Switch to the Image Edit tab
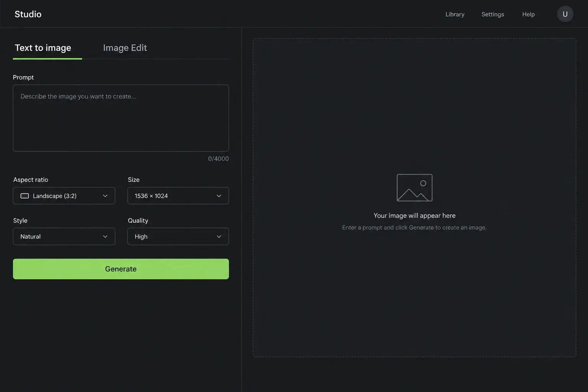 [x=125, y=48]
